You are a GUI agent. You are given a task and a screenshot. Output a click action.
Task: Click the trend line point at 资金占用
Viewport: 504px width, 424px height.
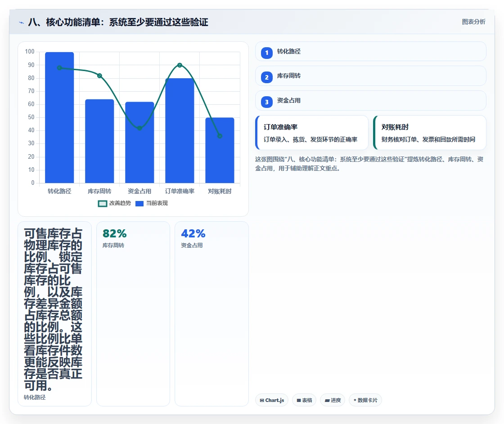click(139, 128)
